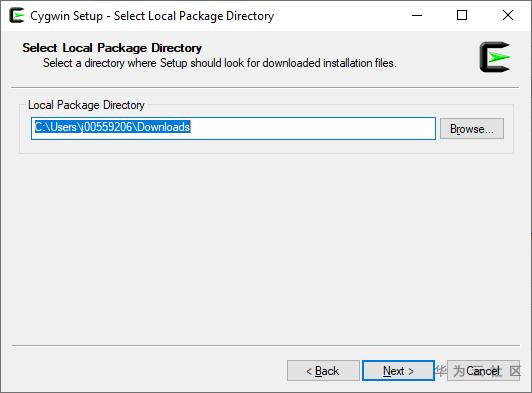Click the Local Package Directory group label
This screenshot has width=532, height=393.
pyautogui.click(x=86, y=105)
